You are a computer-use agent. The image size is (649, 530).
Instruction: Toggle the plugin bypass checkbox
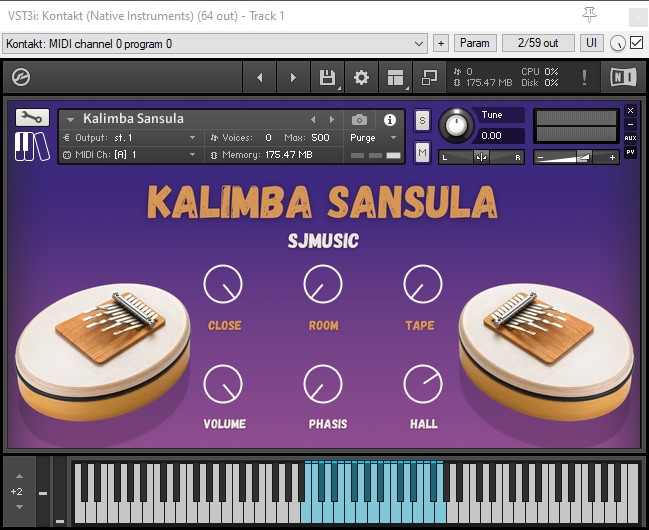[x=636, y=43]
